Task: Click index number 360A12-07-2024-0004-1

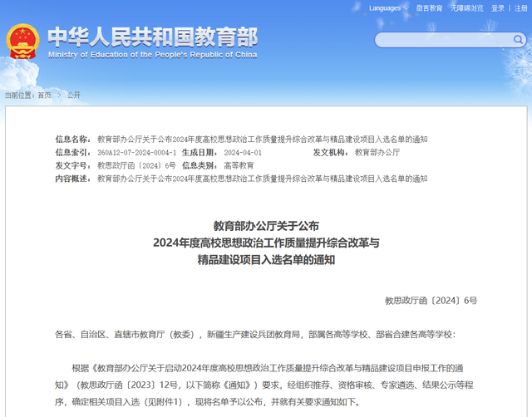Action: point(136,153)
